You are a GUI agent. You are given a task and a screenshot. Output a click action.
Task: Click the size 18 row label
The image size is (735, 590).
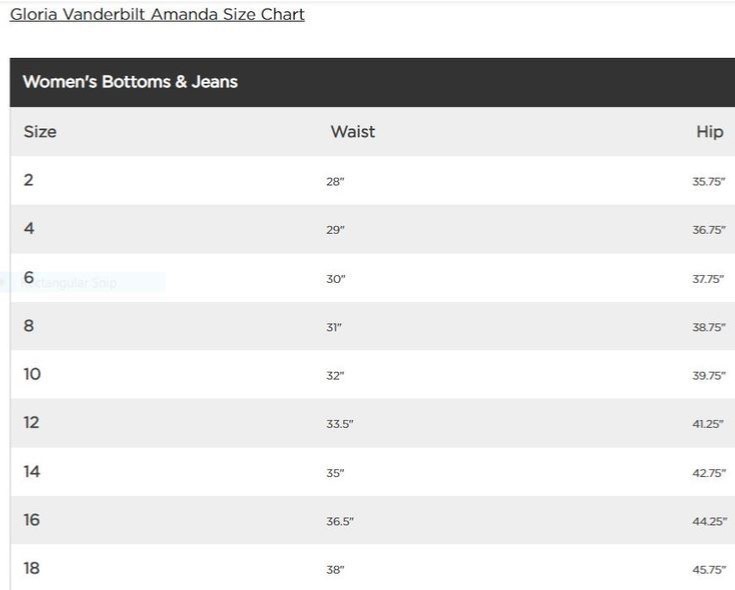coord(32,568)
